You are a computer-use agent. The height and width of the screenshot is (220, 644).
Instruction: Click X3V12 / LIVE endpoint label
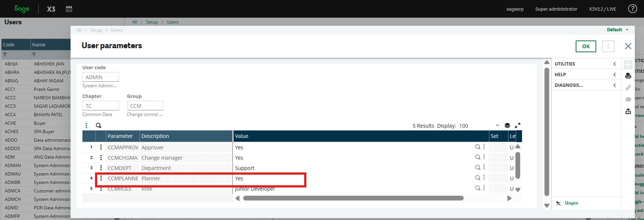point(603,9)
